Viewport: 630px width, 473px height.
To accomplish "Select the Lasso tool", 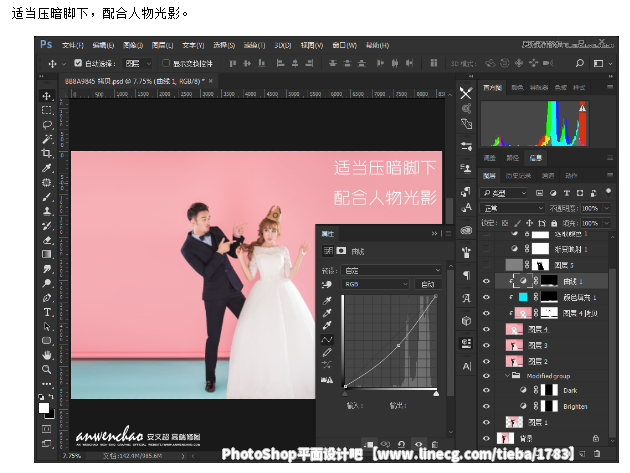I will point(47,125).
